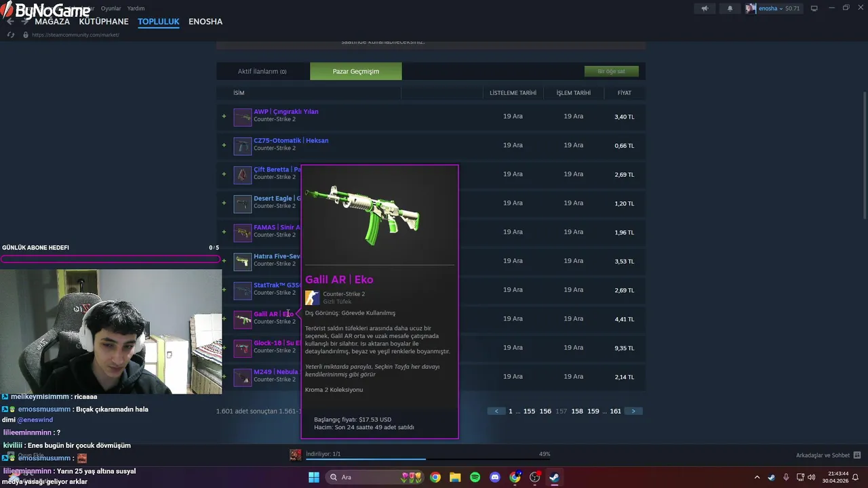Open the Glock-18 listing link
The image size is (868, 488).
click(277, 343)
